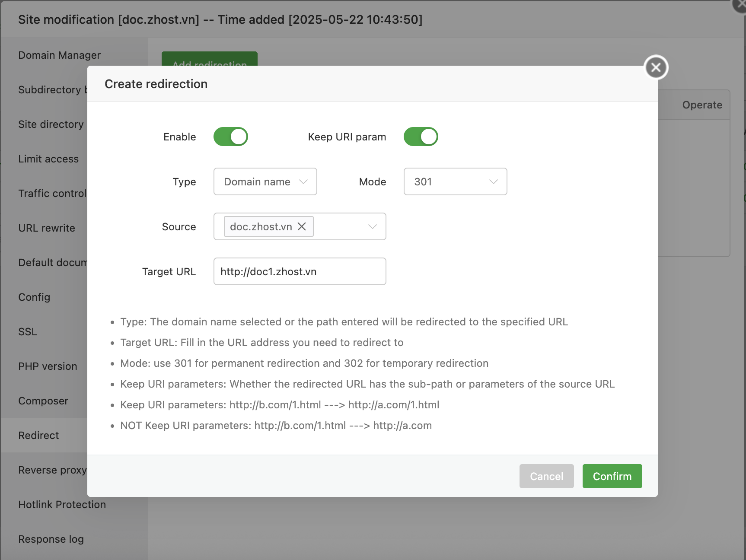Toggle the Enable switch off
Viewport: 746px width, 560px height.
coord(230,137)
